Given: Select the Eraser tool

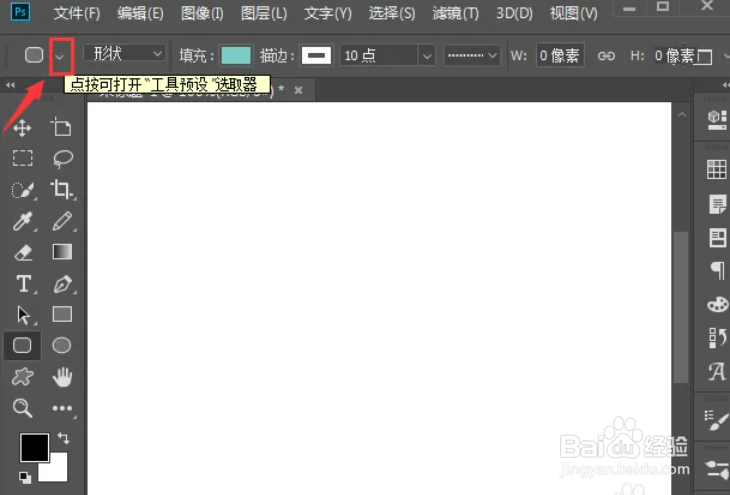Looking at the screenshot, I should tap(23, 252).
